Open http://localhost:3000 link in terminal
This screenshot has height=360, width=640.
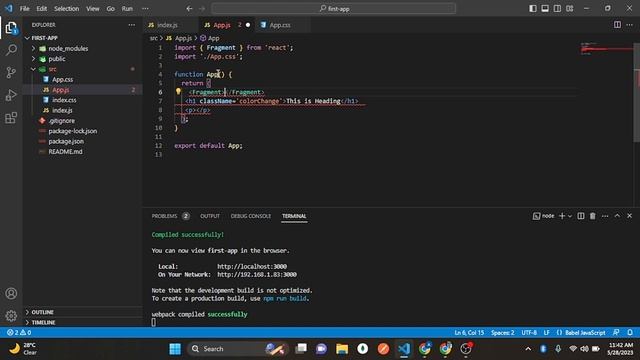pos(252,267)
